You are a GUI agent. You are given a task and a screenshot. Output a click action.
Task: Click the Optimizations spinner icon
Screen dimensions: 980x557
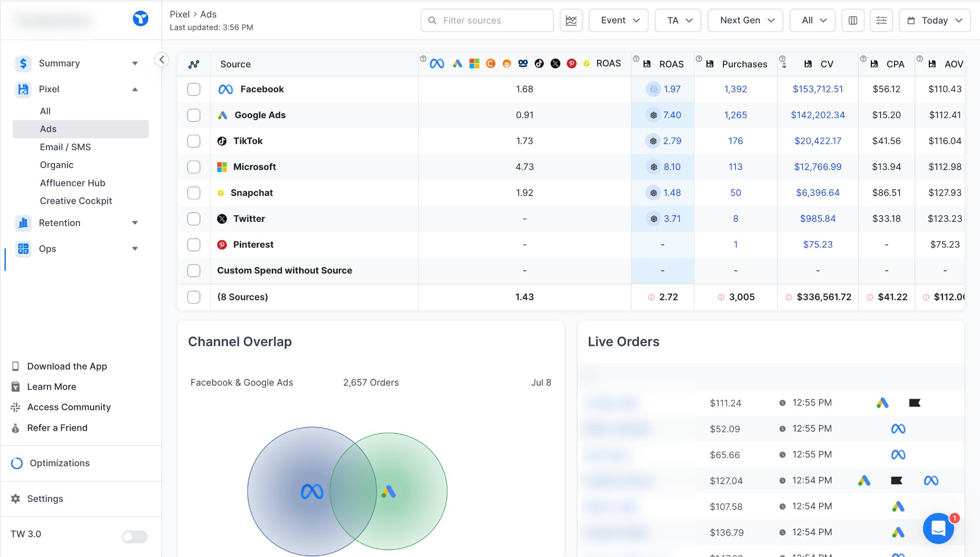click(x=17, y=463)
